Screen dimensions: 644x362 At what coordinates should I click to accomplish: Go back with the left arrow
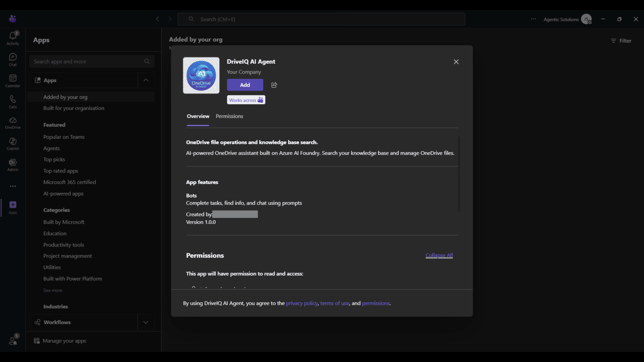coord(157,19)
